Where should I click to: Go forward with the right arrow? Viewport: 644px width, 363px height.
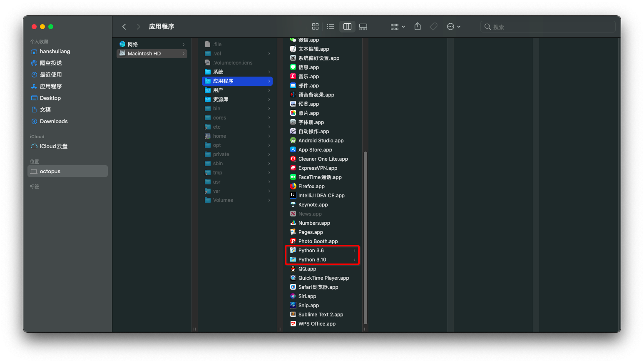pyautogui.click(x=139, y=27)
